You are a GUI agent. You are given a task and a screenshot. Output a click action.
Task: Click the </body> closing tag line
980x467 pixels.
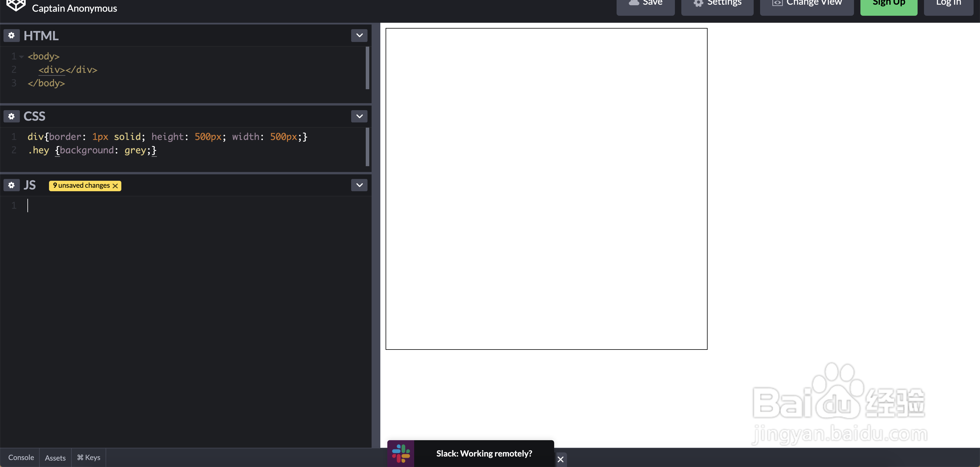pos(46,83)
